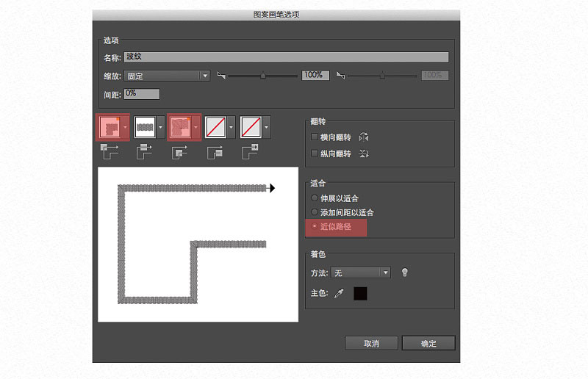This screenshot has width=588, height=379.
Task: Open the inner corner tile dropdown arrow
Action: [x=196, y=127]
